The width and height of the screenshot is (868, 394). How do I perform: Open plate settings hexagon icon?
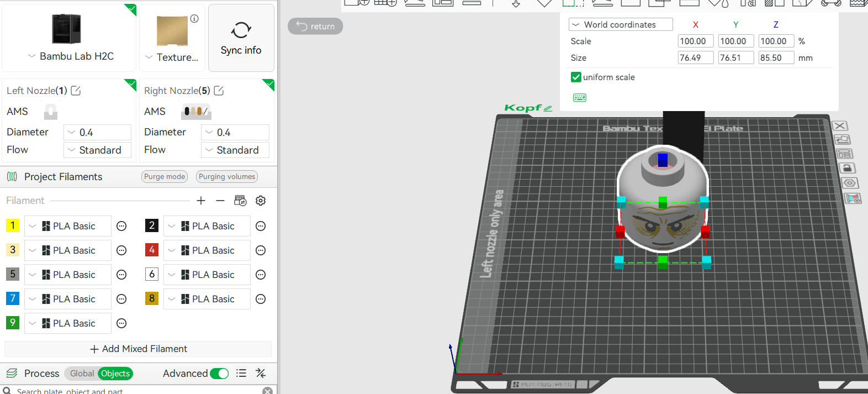(x=850, y=183)
